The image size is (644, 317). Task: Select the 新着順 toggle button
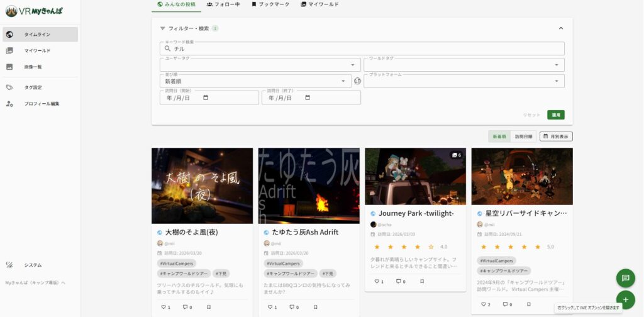[499, 136]
